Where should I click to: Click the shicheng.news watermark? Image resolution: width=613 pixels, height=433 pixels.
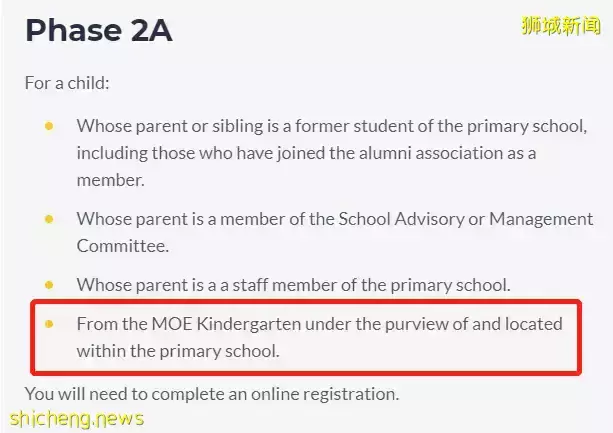coord(77,419)
